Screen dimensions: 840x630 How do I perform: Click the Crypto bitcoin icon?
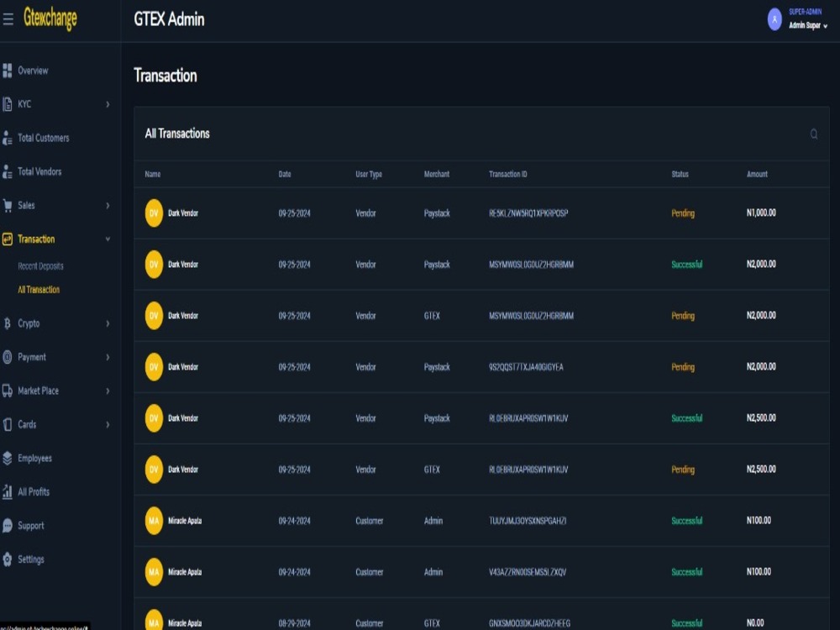point(7,323)
